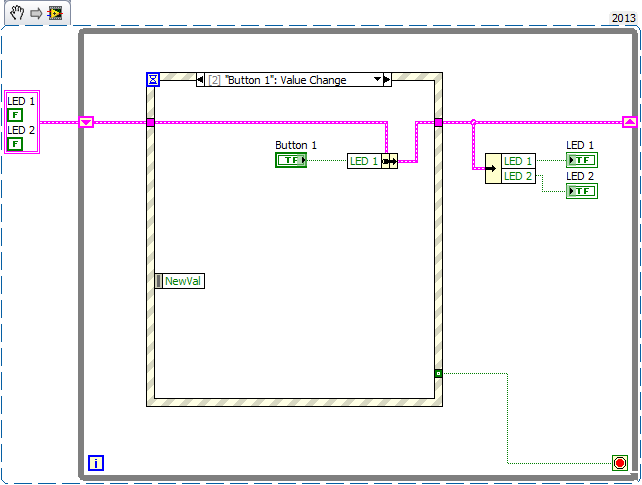Click the Unbundle By Name node arrow
The width and height of the screenshot is (642, 485).
coord(493,168)
